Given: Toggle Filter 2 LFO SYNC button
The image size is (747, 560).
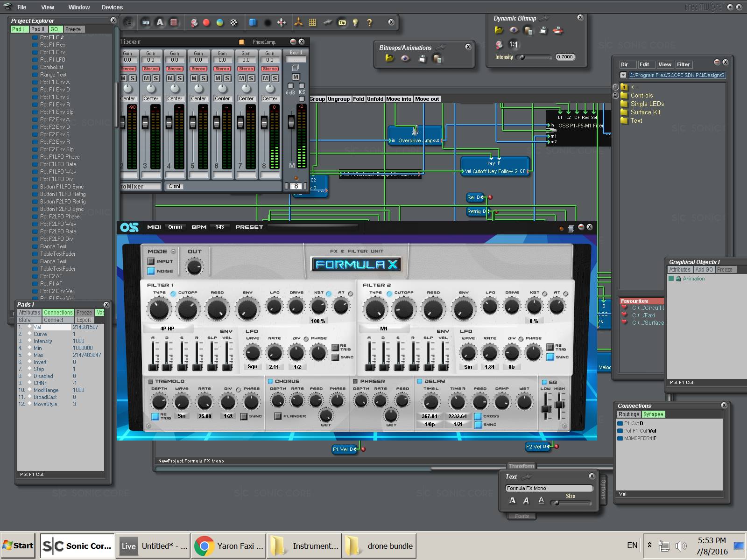Looking at the screenshot, I should (x=550, y=357).
